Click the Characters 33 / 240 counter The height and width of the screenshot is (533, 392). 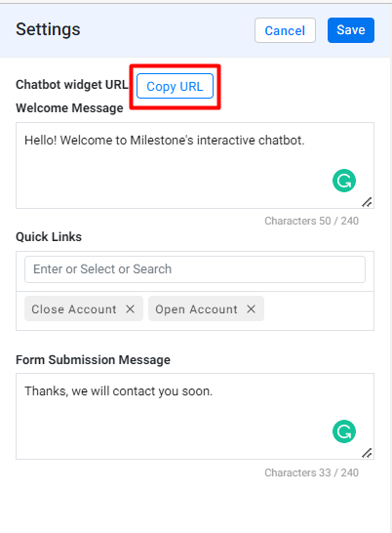pos(311,472)
